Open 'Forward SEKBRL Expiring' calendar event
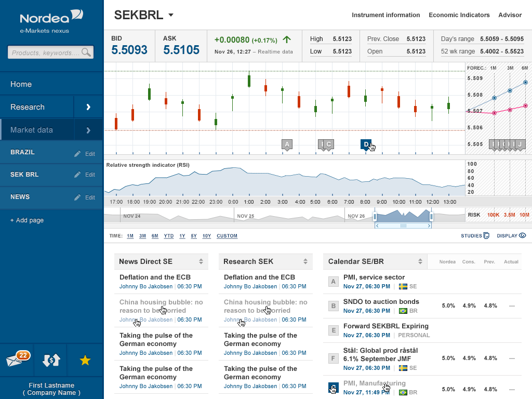532x399 pixels. tap(386, 326)
